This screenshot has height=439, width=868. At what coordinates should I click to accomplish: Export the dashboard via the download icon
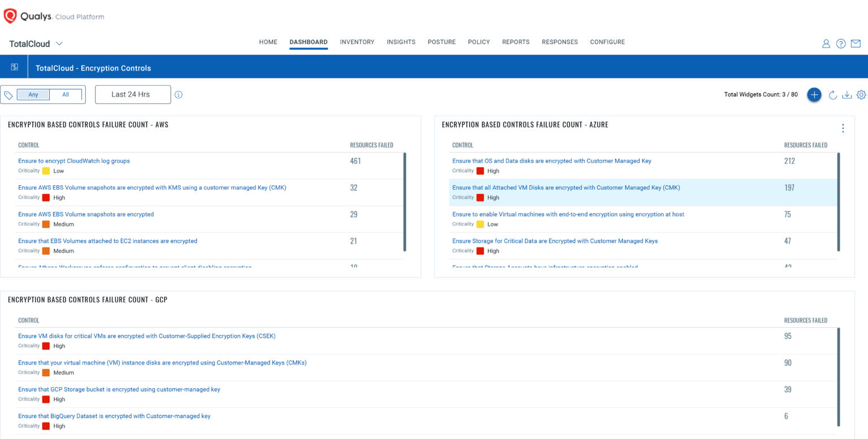pos(847,95)
